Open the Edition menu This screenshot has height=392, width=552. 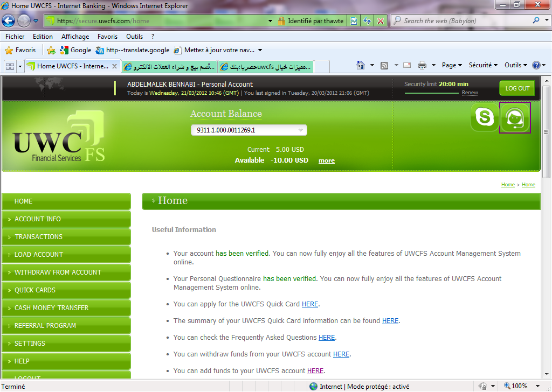tap(43, 37)
